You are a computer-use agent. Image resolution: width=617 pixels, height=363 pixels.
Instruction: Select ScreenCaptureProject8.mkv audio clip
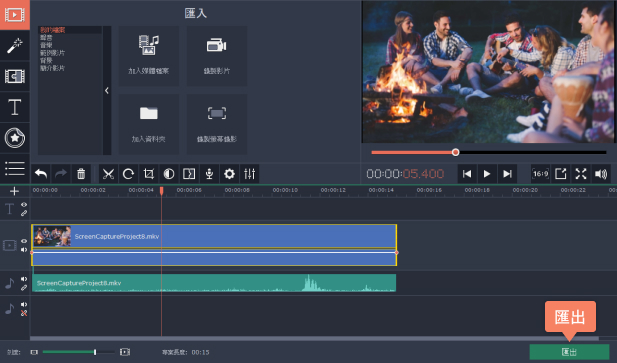214,283
